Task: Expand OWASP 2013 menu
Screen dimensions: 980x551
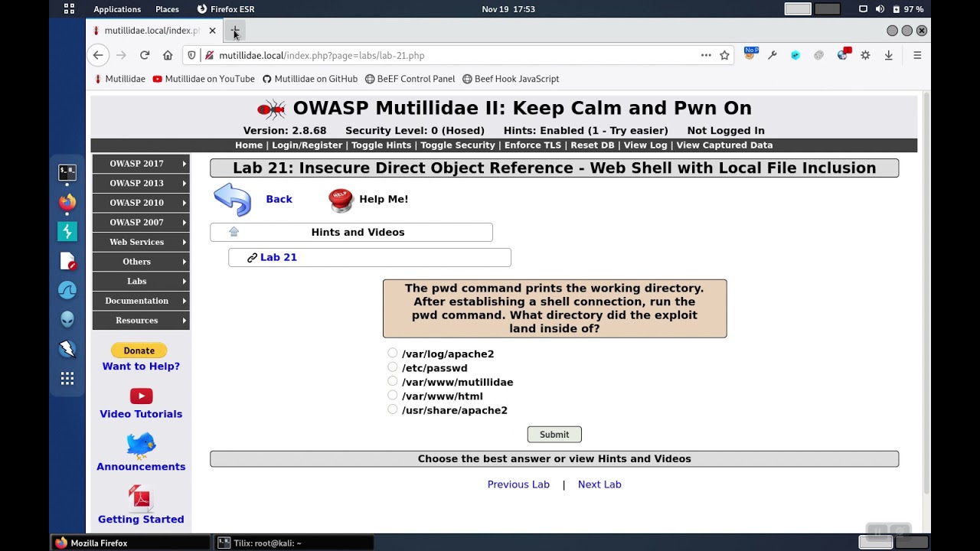Action: coord(141,183)
